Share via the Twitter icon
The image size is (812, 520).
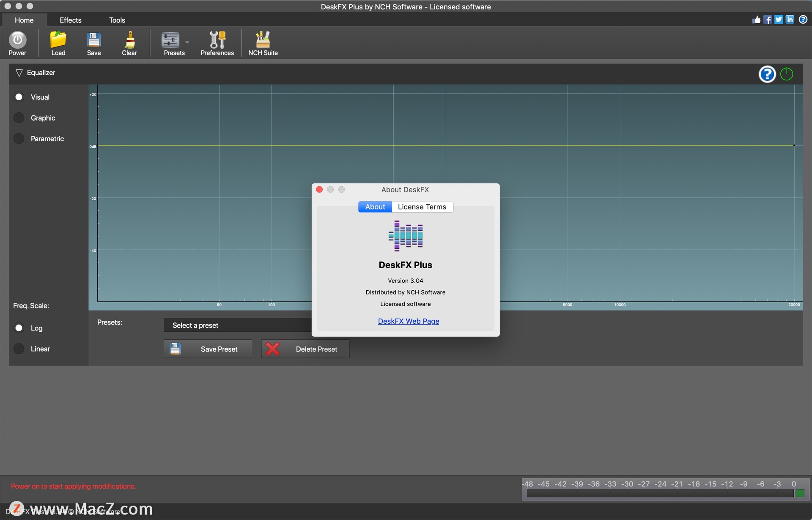click(x=779, y=19)
